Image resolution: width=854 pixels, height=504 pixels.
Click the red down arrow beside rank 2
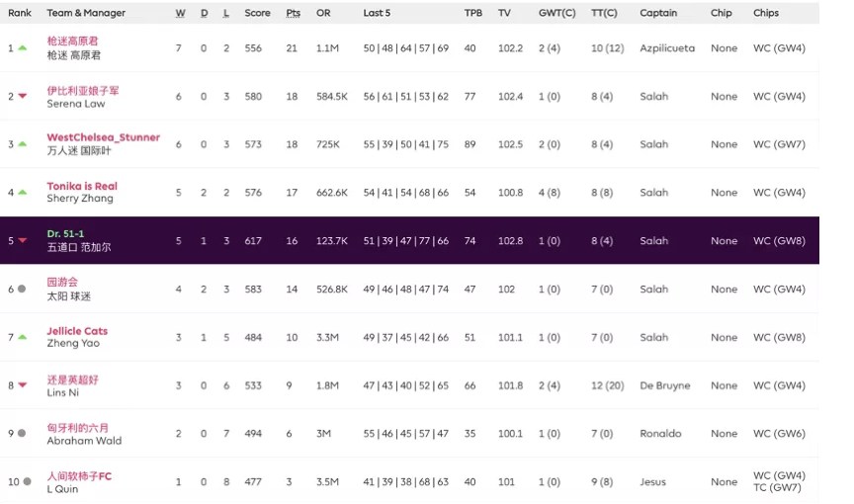click(22, 97)
